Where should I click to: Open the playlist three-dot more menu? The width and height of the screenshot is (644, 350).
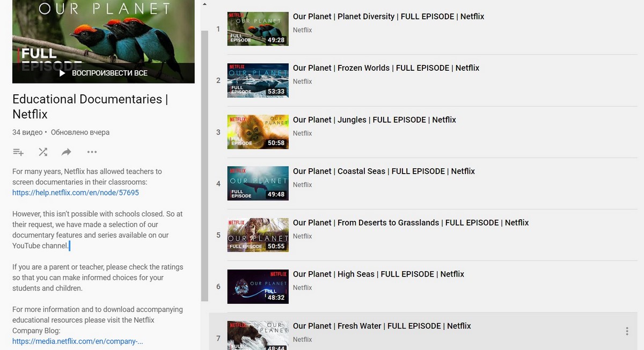[x=92, y=152]
